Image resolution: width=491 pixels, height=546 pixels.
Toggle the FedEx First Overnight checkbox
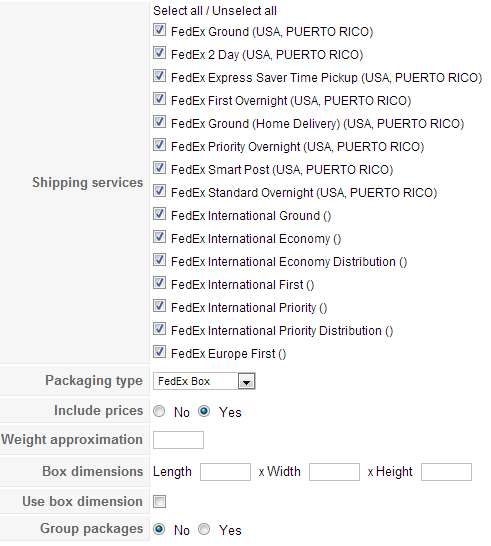point(159,99)
